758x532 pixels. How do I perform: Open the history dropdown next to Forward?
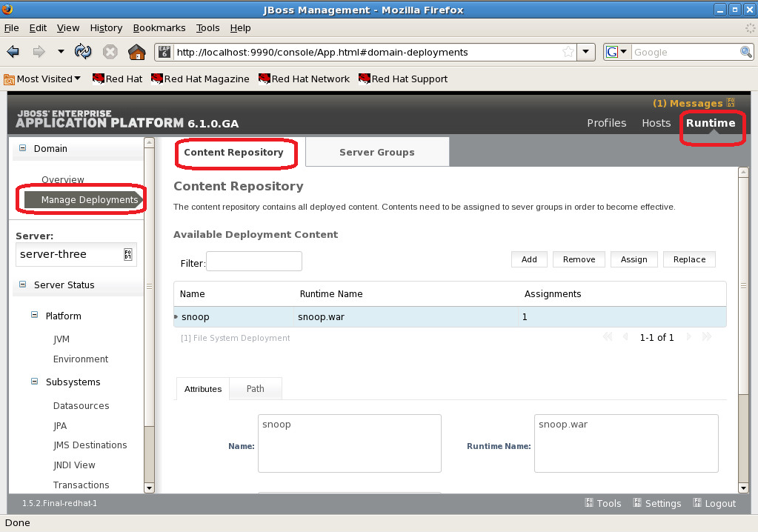point(61,51)
